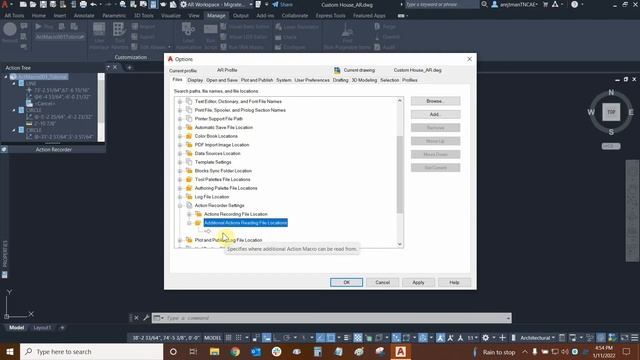Toggle the drawing grid display in status bar
Viewport: 640px width, 360px height.
[x=229, y=338]
